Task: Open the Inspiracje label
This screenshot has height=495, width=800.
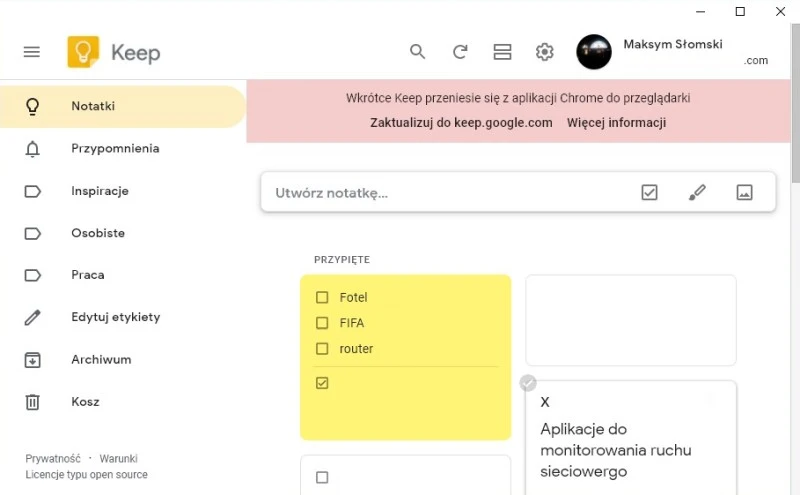Action: [x=122, y=191]
